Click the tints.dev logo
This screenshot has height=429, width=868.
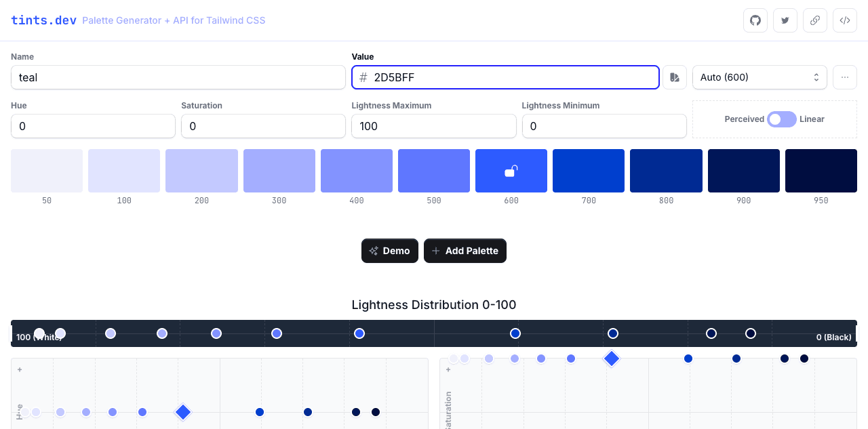click(x=44, y=20)
